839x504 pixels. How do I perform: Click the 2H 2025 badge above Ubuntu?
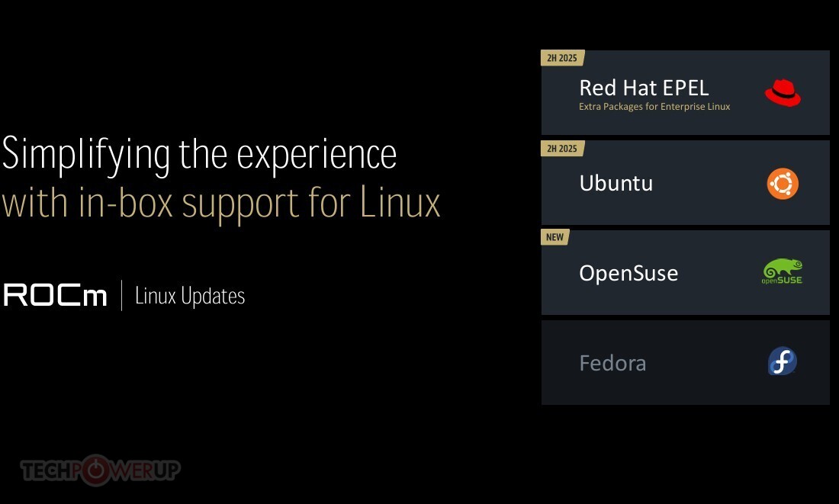pos(562,148)
